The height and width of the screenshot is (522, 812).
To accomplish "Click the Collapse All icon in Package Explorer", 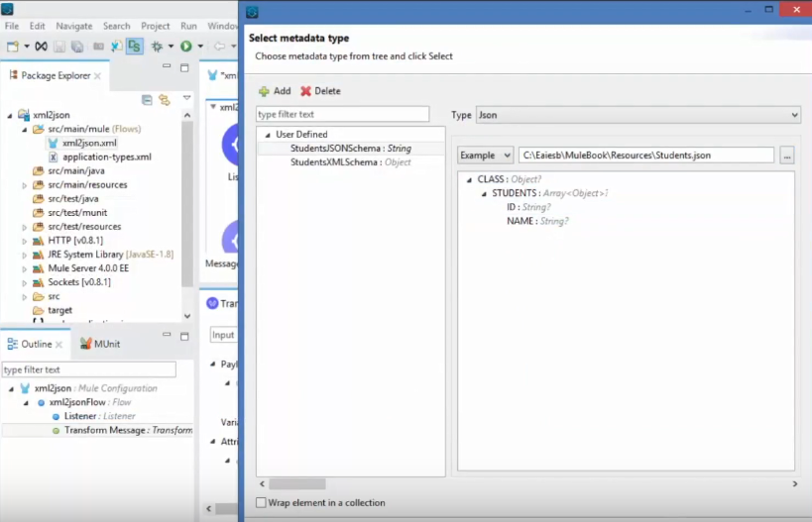I will pos(148,99).
